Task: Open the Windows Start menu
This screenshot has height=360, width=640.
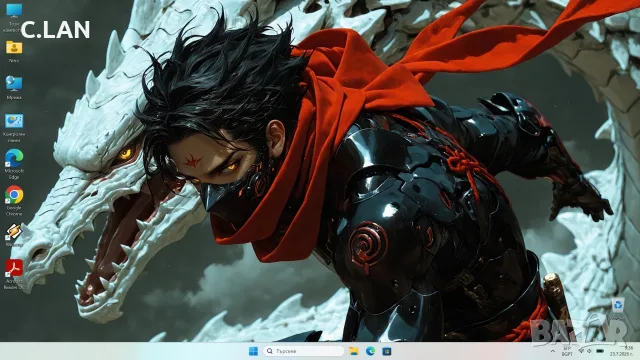Action: (x=253, y=351)
